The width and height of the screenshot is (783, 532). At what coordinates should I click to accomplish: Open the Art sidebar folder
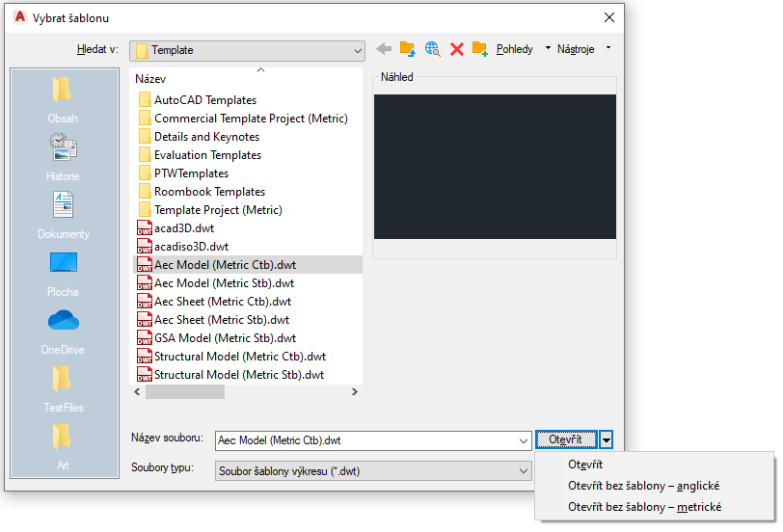63,446
